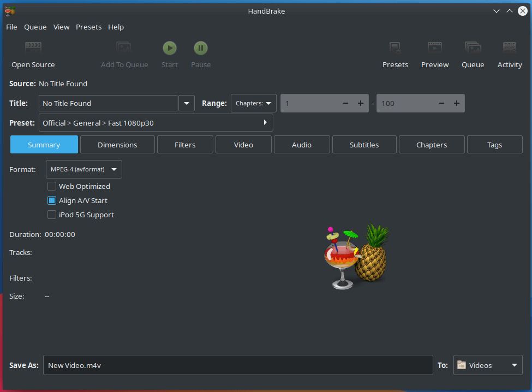Click the Pause encoding button

[x=201, y=48]
